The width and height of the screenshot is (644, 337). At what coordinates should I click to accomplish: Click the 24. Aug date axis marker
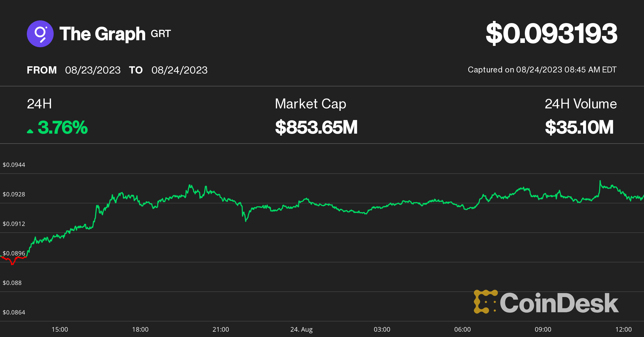[x=301, y=329]
